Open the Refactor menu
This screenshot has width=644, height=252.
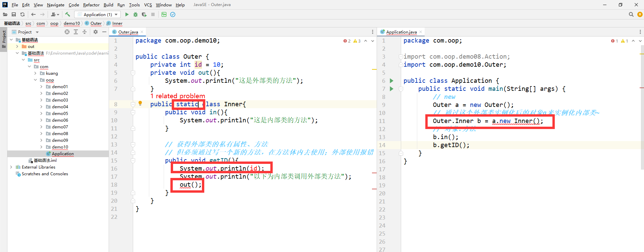[91, 5]
